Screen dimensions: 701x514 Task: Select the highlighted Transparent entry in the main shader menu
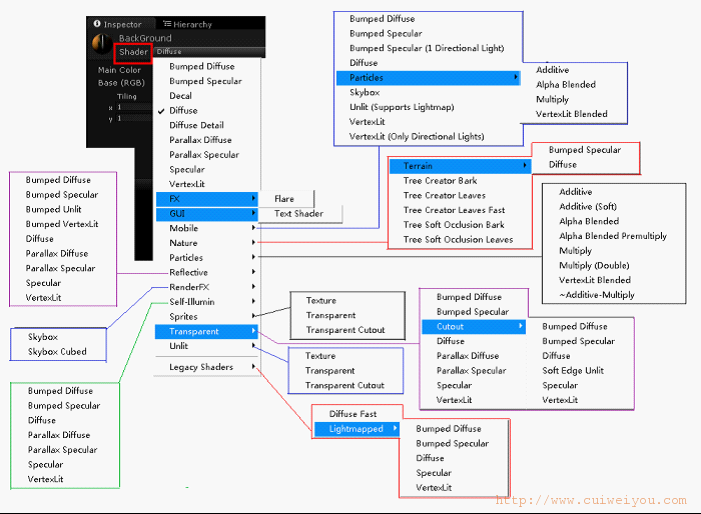pyautogui.click(x=207, y=332)
